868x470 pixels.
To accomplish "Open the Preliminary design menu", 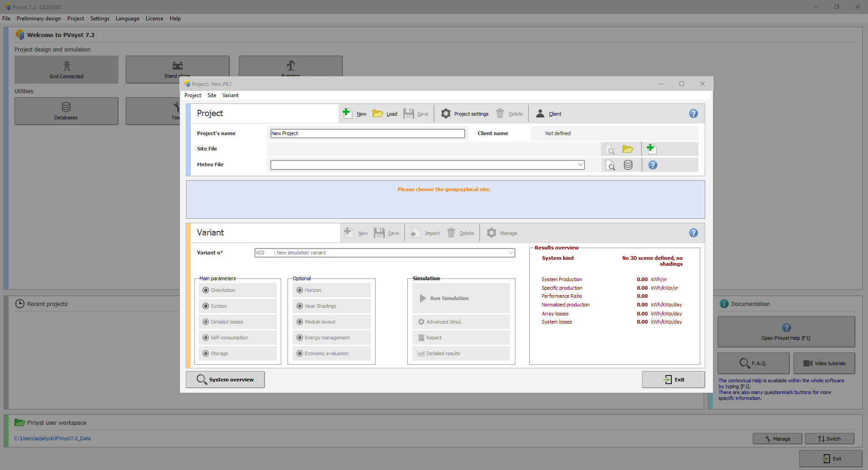I will [39, 19].
